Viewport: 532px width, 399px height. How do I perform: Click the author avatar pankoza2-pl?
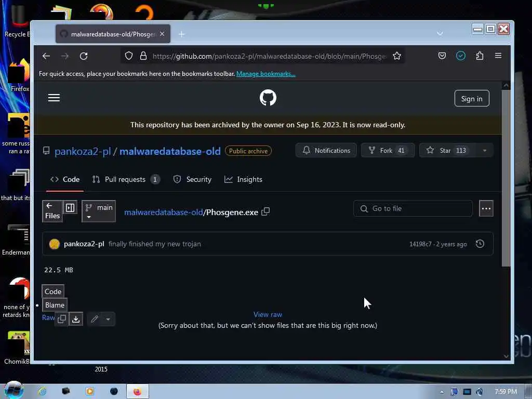pyautogui.click(x=54, y=244)
